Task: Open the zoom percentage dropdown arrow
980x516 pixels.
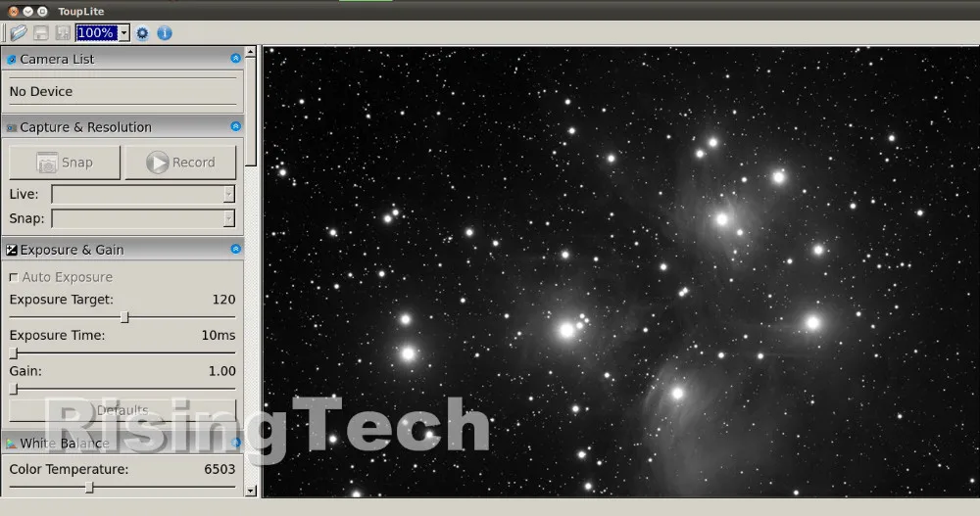Action: point(124,33)
